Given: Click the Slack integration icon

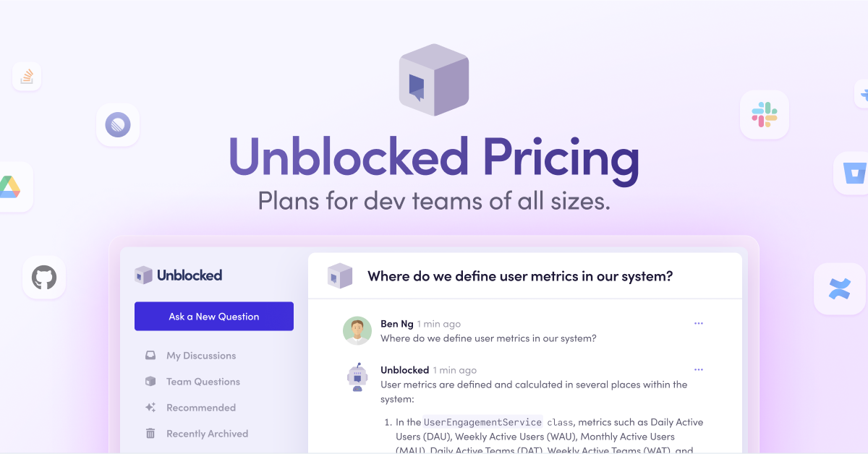Looking at the screenshot, I should 764,114.
